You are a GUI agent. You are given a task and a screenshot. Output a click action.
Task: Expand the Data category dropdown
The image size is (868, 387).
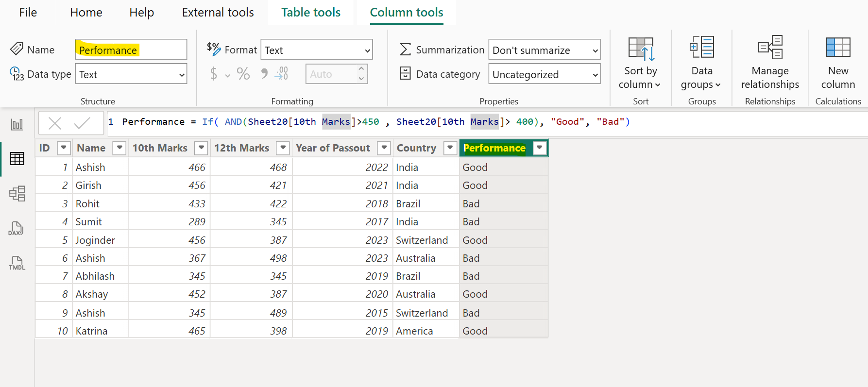point(544,74)
